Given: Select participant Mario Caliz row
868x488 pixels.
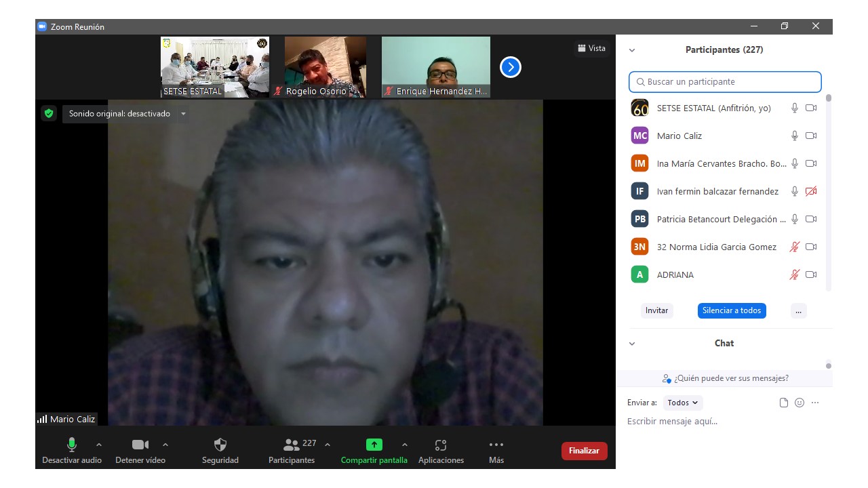Looking at the screenshot, I should point(725,136).
